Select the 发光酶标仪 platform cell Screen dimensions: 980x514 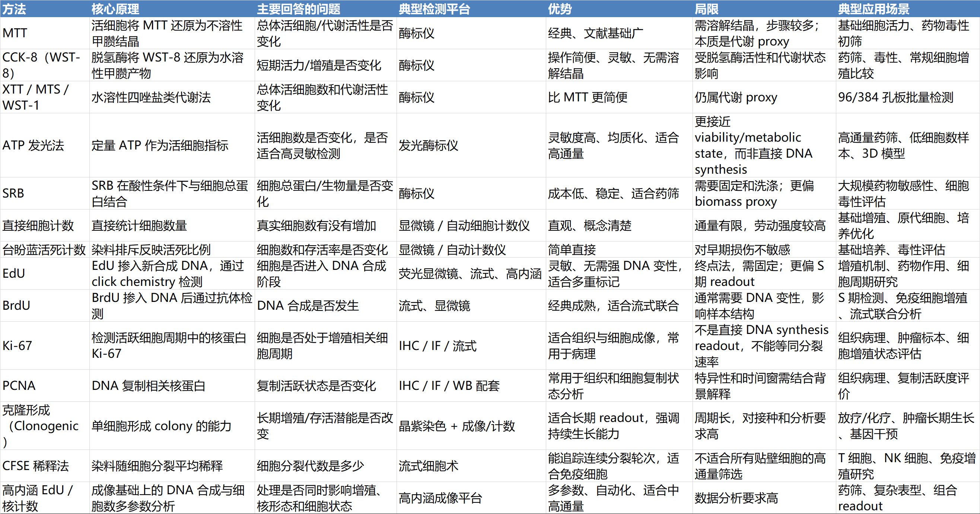(x=428, y=145)
